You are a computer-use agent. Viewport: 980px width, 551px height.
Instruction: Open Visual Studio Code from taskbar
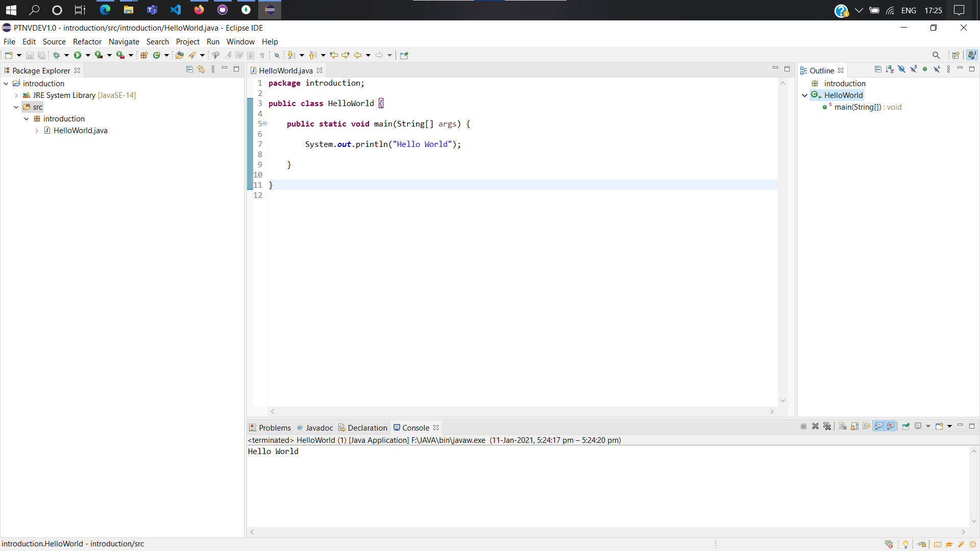[175, 10]
